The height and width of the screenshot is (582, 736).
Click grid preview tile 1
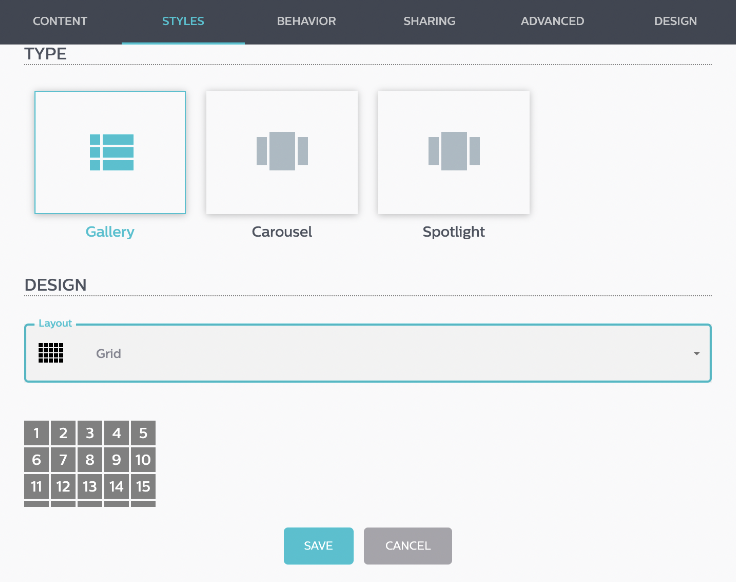click(x=37, y=433)
